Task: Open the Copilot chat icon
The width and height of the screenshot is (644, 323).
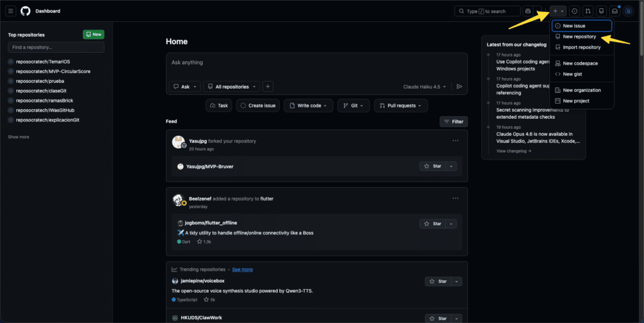Action: 528,11
